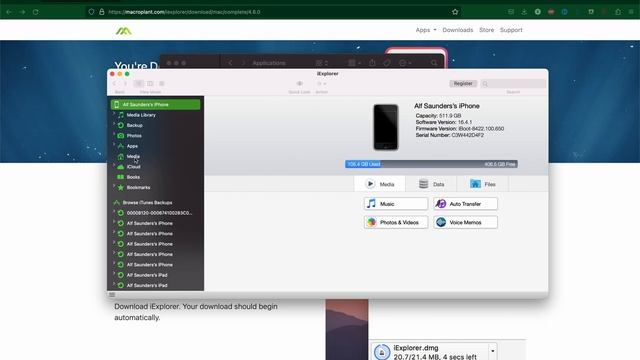Switch iExplorer to column view mode
Screen dimensions: 640x360
point(150,84)
